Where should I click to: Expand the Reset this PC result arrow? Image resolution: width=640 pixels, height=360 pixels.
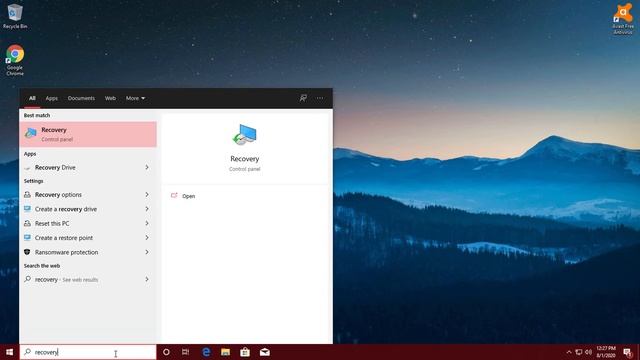pos(147,223)
